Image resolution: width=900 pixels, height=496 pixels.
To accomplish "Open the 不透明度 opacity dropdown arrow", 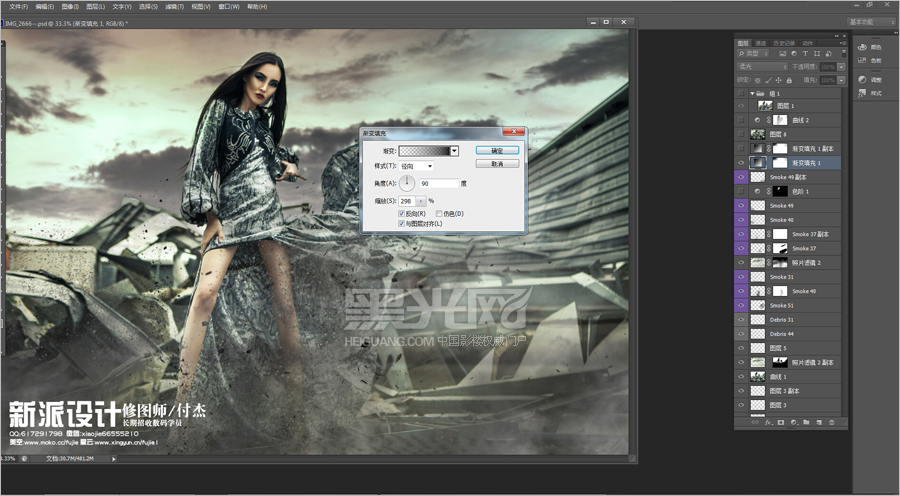I will (x=841, y=67).
